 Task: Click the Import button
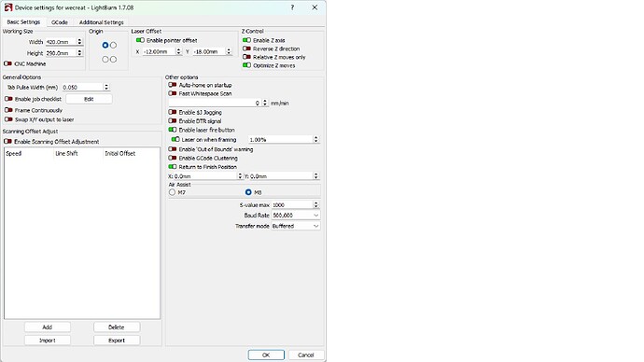click(x=48, y=341)
